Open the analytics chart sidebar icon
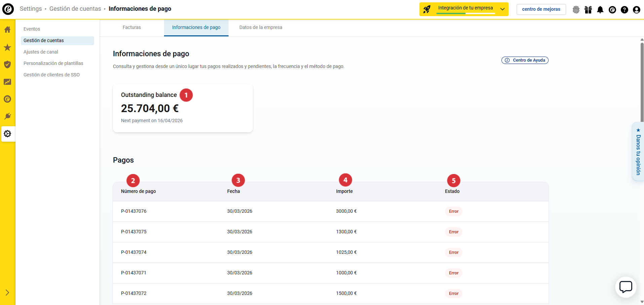644x305 pixels. [7, 82]
